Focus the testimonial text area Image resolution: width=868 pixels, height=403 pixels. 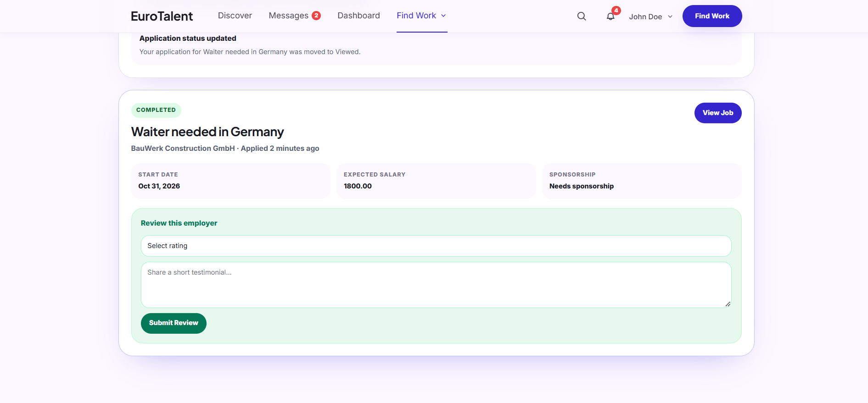[x=436, y=285]
